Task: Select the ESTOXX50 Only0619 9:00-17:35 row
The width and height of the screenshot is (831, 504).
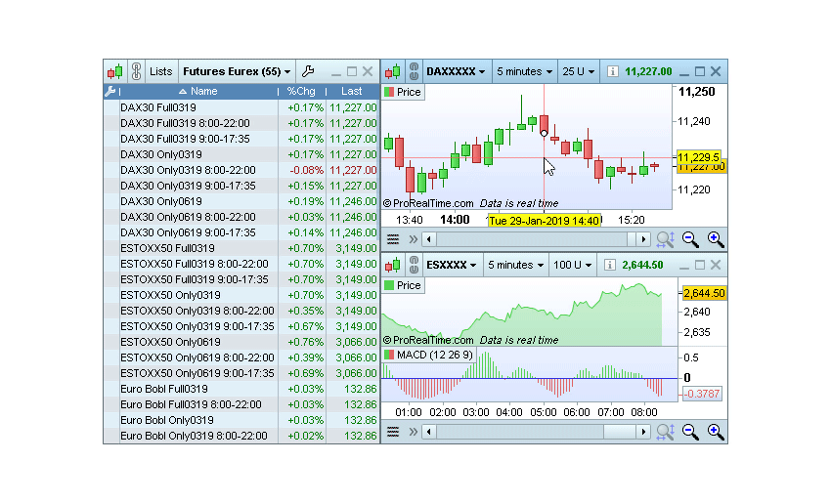Action: [241, 373]
